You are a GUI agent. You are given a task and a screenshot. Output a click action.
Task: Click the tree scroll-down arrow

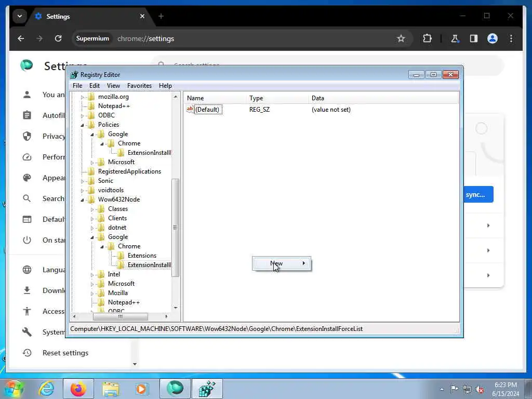(x=176, y=308)
